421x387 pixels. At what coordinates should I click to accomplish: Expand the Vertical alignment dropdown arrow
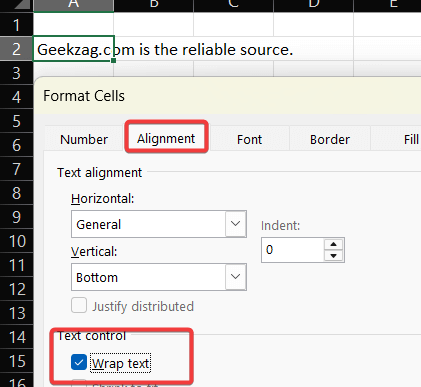(236, 277)
